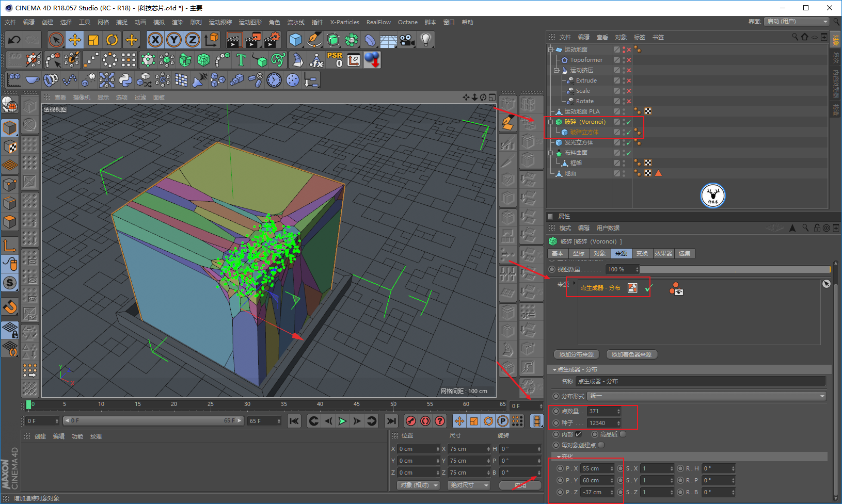Select the Rotate tool in the top toolbar
Viewport: 842px width, 504px height.
pos(112,40)
